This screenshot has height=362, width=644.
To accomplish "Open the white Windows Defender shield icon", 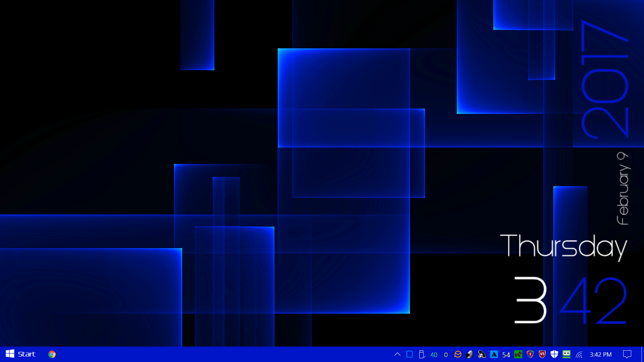I will coord(554,354).
